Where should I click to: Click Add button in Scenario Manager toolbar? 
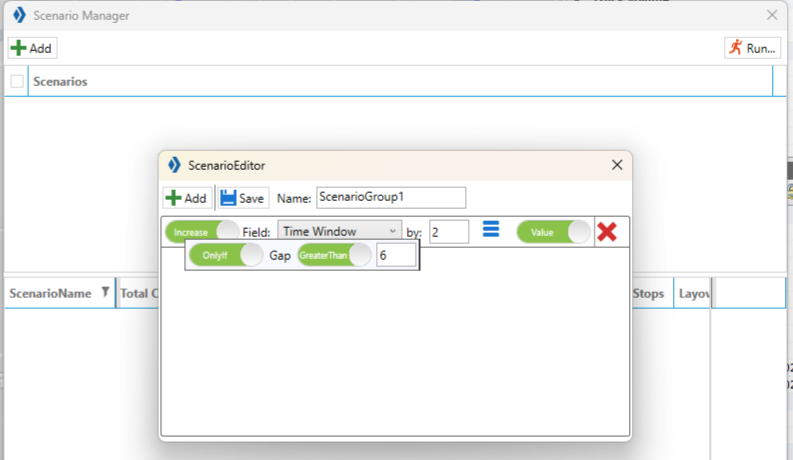32,49
